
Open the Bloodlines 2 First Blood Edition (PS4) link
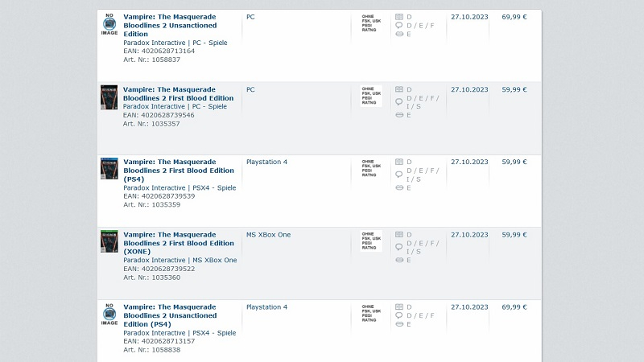(x=179, y=171)
